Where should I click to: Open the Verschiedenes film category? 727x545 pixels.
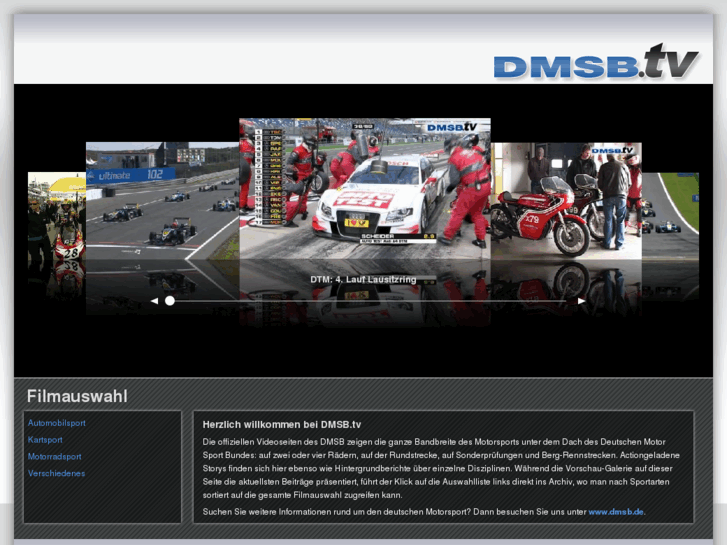point(56,473)
